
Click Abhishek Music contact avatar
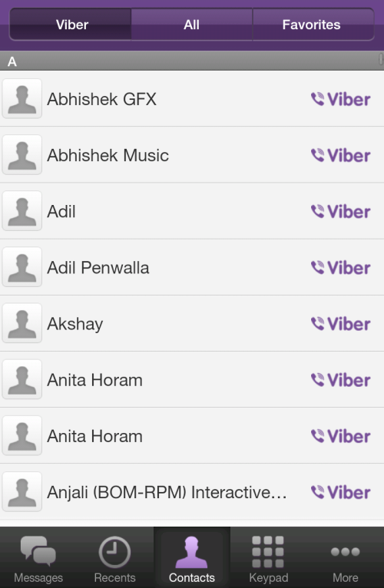pos(22,155)
